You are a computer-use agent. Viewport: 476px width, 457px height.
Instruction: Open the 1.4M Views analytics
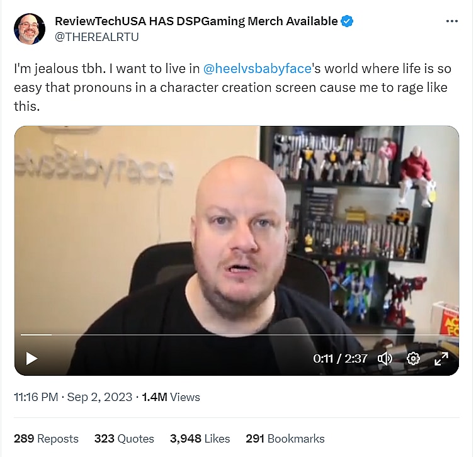click(171, 397)
